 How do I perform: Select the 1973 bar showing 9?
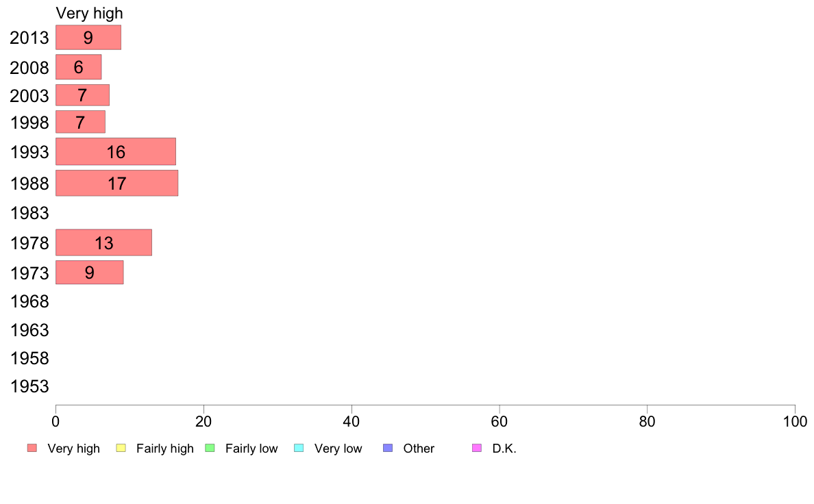[x=89, y=273]
